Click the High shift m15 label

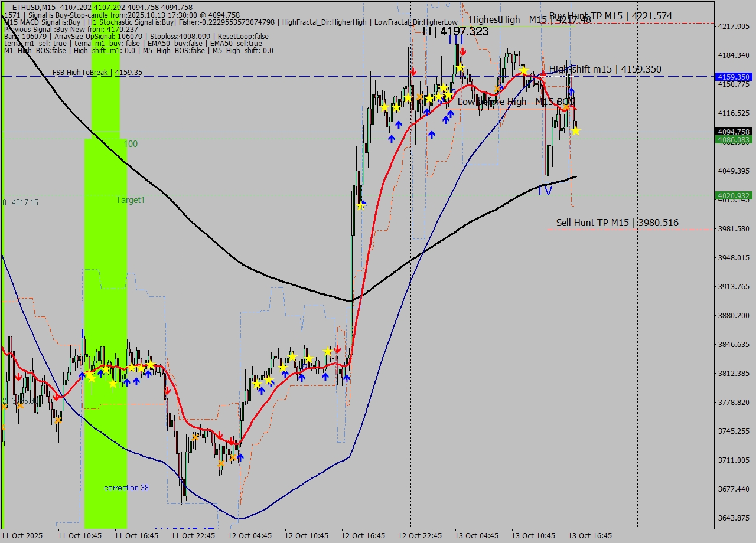click(x=605, y=70)
